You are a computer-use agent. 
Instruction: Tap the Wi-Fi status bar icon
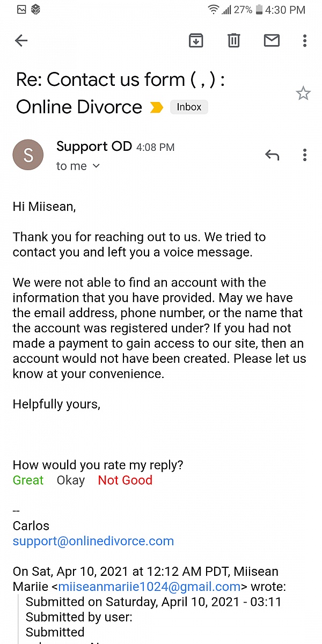(214, 10)
